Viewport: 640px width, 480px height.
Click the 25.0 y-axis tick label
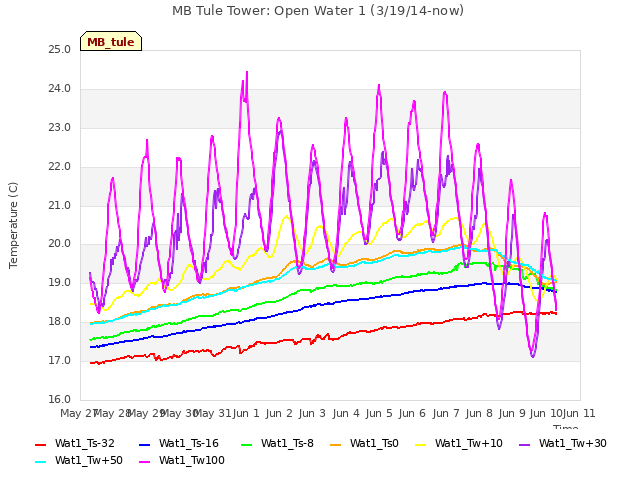tap(60, 50)
